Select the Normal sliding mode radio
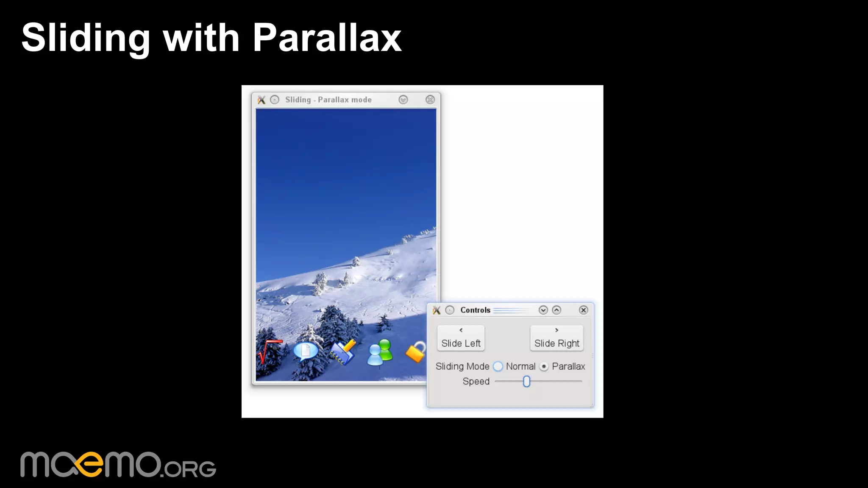 coord(498,366)
